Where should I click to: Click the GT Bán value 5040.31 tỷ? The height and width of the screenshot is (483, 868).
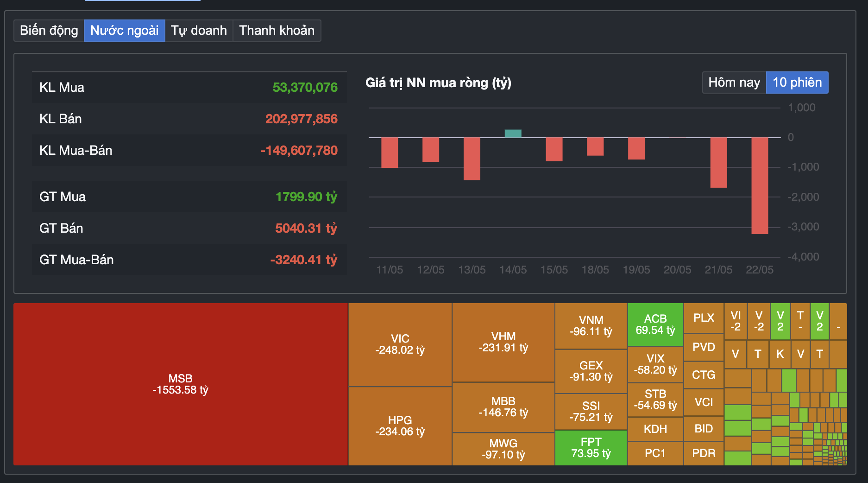(x=306, y=229)
